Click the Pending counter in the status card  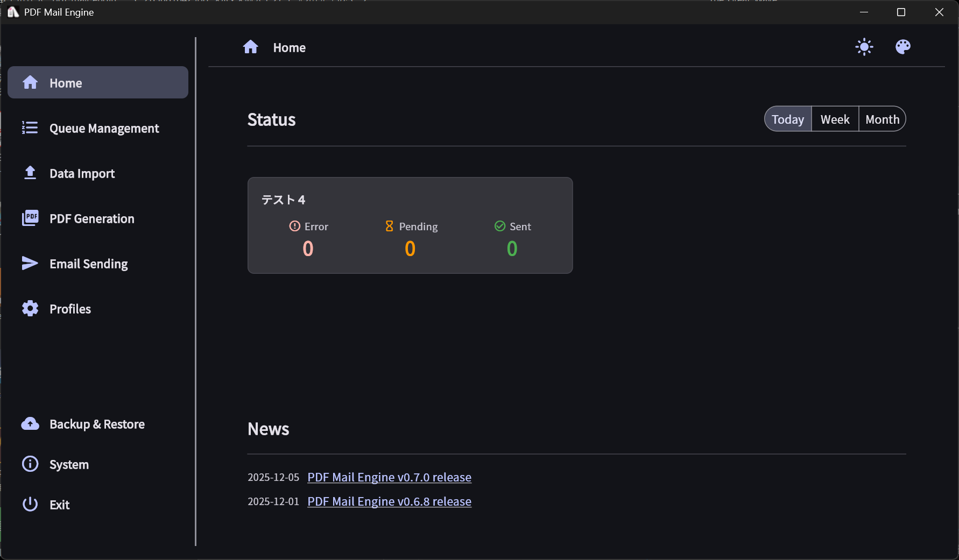click(x=410, y=248)
